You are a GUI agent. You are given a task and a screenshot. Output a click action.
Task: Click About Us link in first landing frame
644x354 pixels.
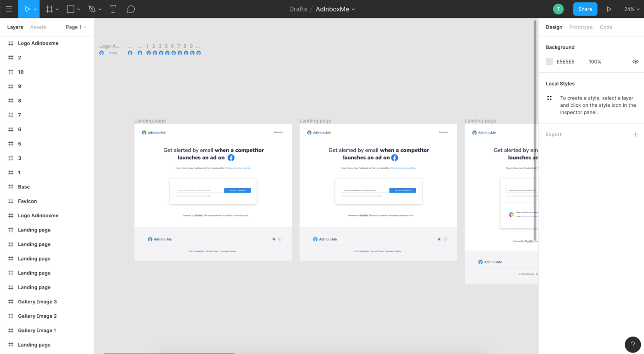point(278,133)
